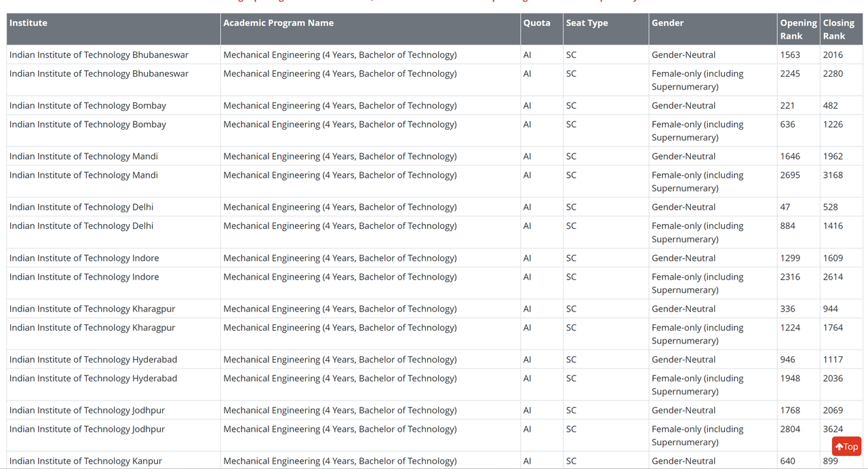The image size is (868, 469).
Task: Select closing rank value 2280
Action: pyautogui.click(x=833, y=74)
